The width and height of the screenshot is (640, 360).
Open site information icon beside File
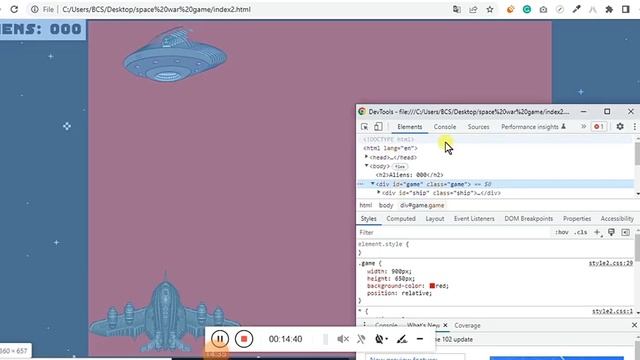pyautogui.click(x=35, y=9)
